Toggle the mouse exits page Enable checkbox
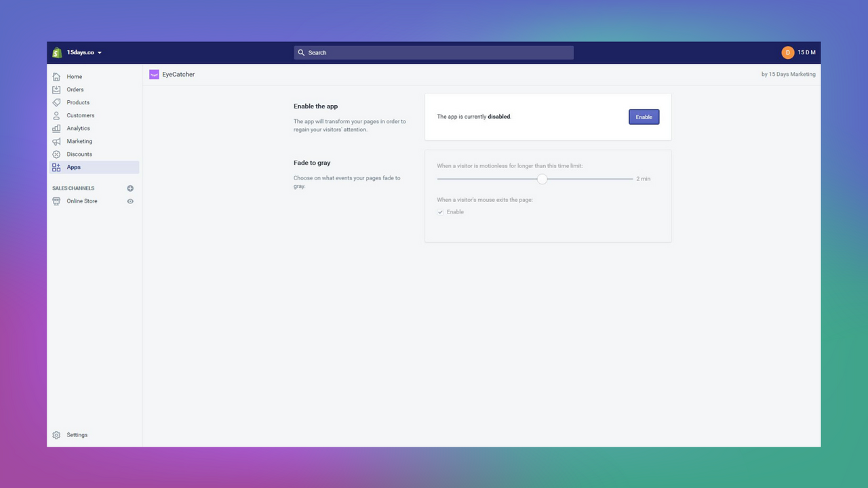Viewport: 868px width, 488px height. coord(441,212)
